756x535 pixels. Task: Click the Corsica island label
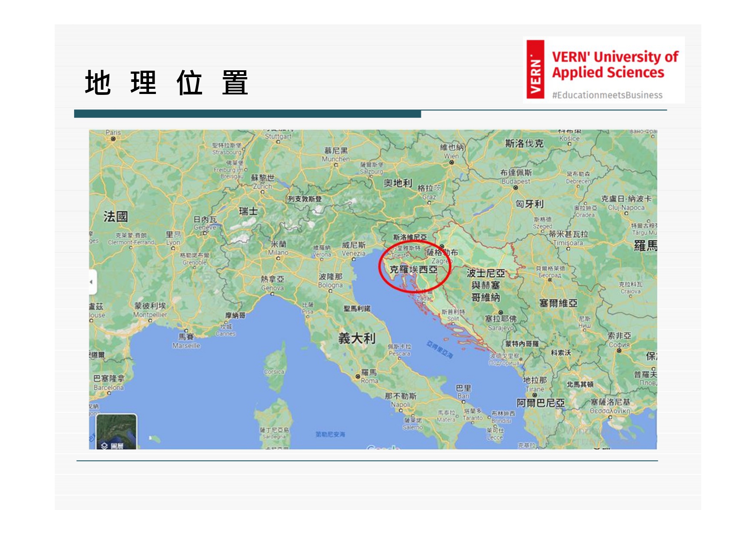[x=274, y=372]
